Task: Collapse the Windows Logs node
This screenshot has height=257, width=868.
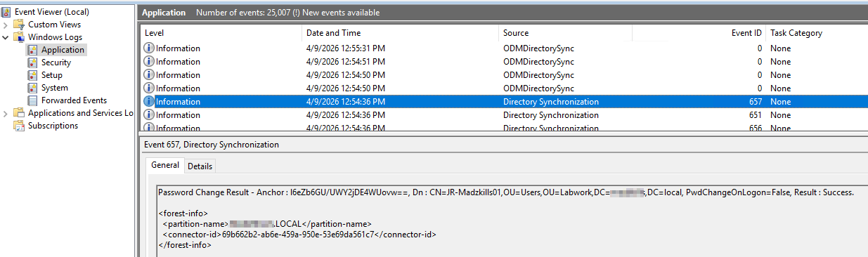Action: (x=6, y=37)
